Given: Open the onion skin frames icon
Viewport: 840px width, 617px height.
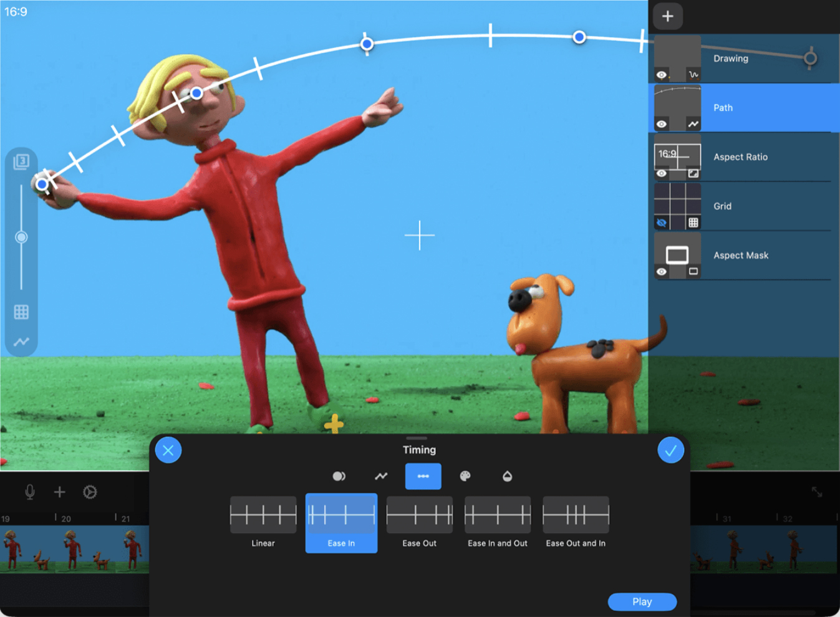Looking at the screenshot, I should (x=21, y=162).
